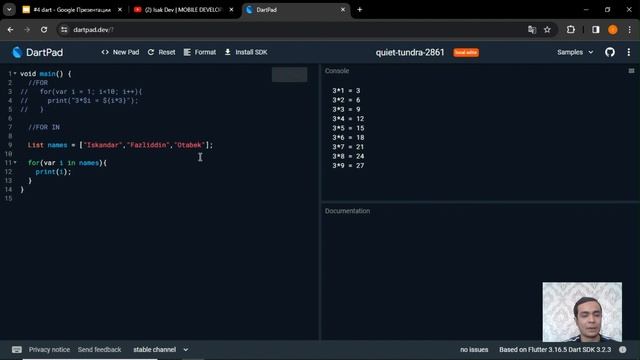Format the Dart code

(200, 52)
